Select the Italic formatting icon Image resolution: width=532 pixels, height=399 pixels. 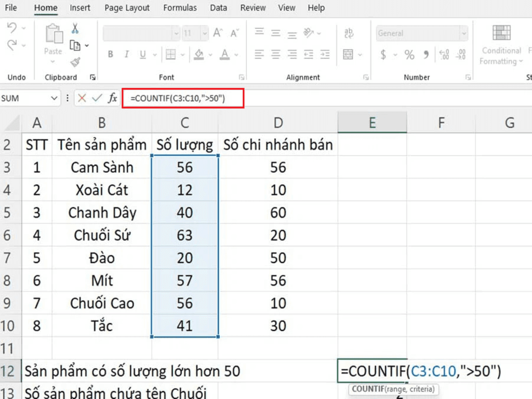(126, 55)
